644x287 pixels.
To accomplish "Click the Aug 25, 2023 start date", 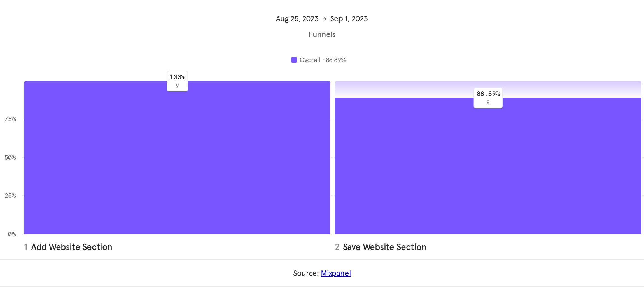I will pos(297,19).
